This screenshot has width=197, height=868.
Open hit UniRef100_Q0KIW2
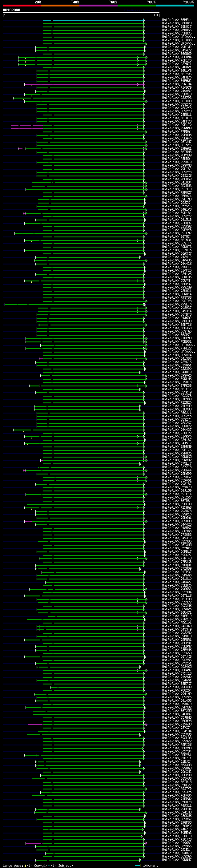point(176,47)
